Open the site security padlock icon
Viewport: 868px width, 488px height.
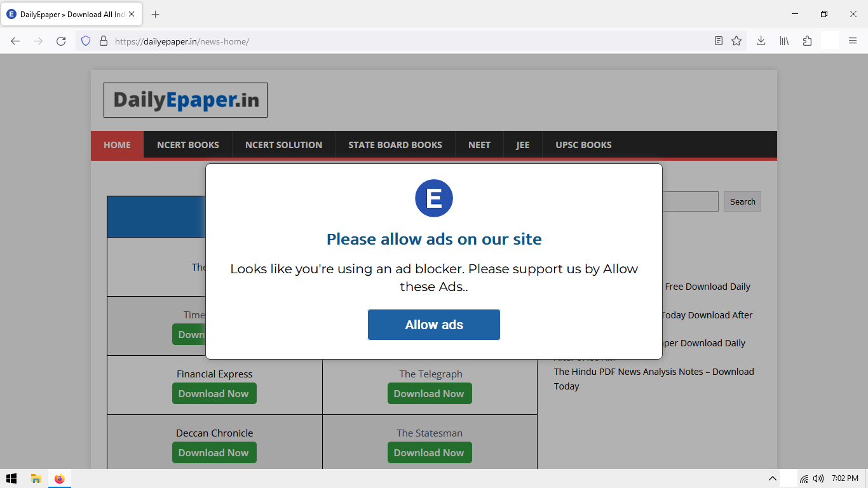tap(103, 40)
